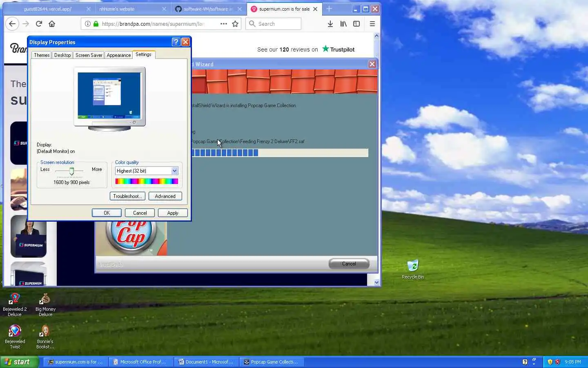Reload the current Firefox page

39,24
